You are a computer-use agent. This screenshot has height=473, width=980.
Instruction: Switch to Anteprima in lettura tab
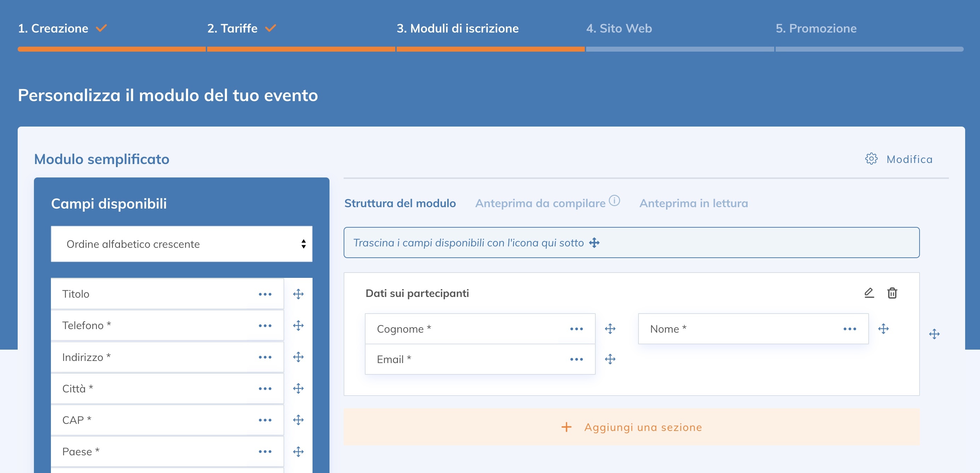point(694,203)
